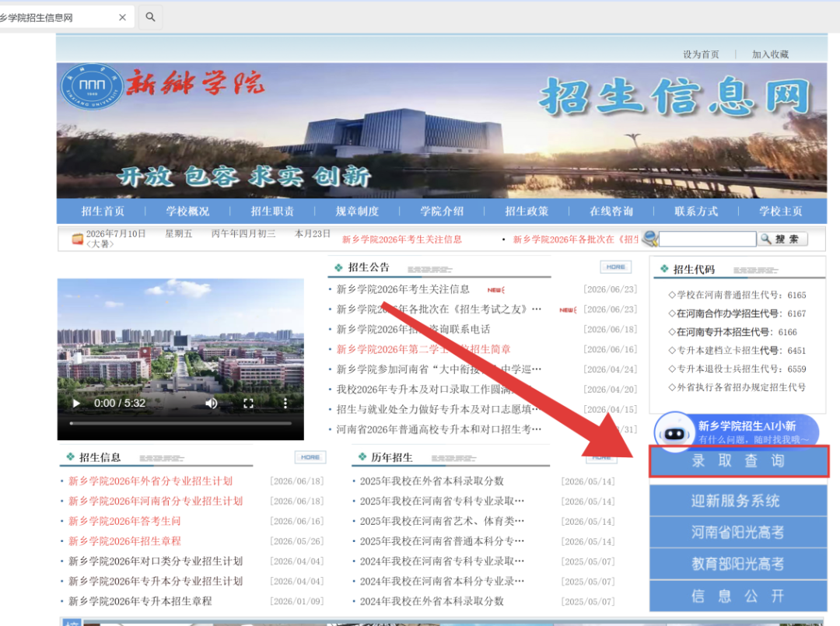Open 新乡学院2026年河南省分专业招生计划 link
The height and width of the screenshot is (626, 840).
point(156,501)
